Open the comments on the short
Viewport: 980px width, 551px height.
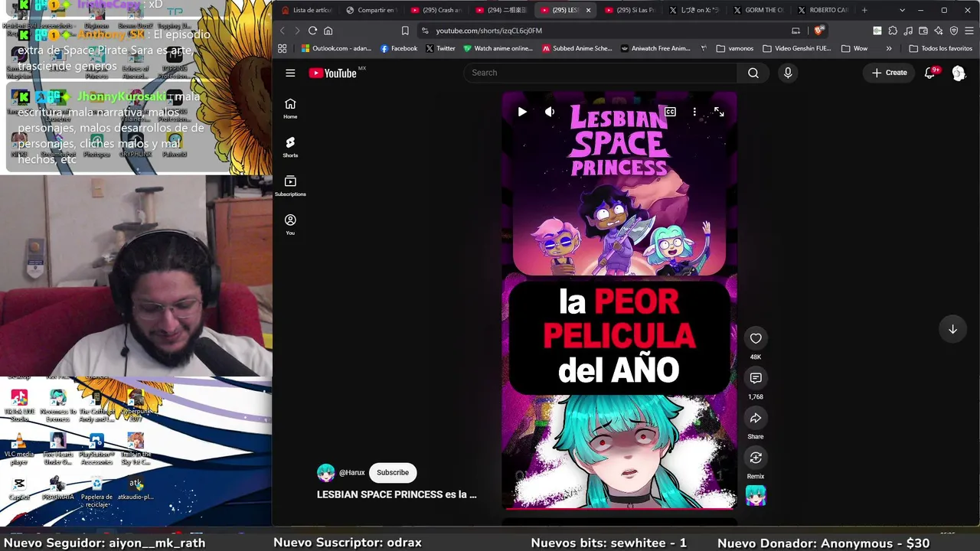756,378
